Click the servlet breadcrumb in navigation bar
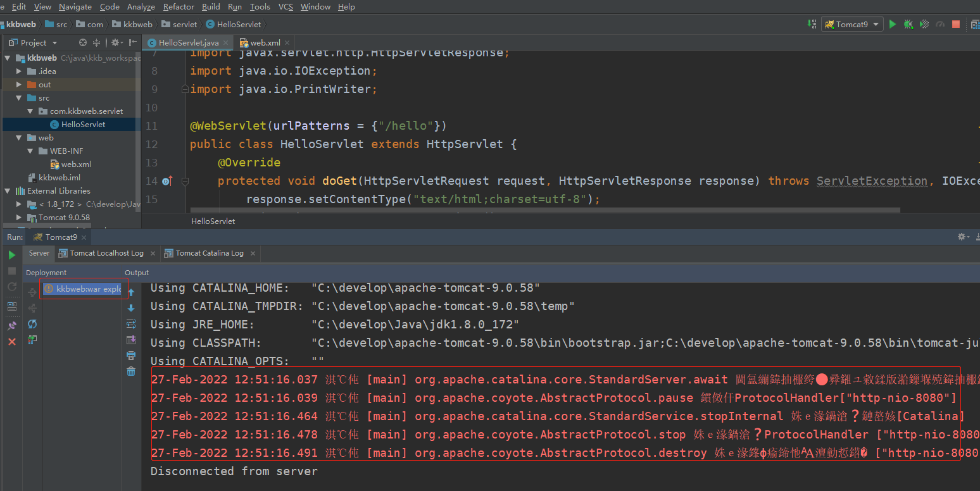The height and width of the screenshot is (491, 980). click(x=179, y=24)
